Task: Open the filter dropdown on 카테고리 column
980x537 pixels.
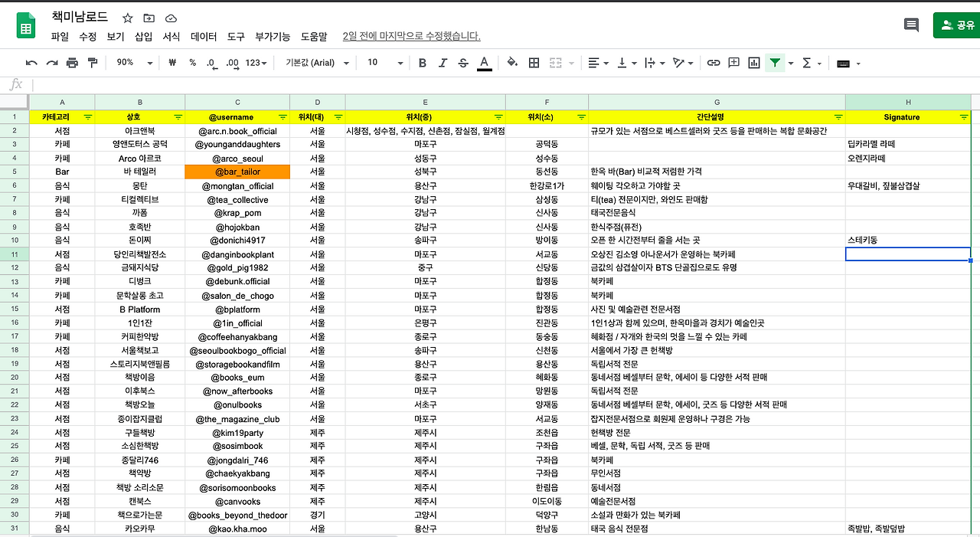Action: coord(87,116)
